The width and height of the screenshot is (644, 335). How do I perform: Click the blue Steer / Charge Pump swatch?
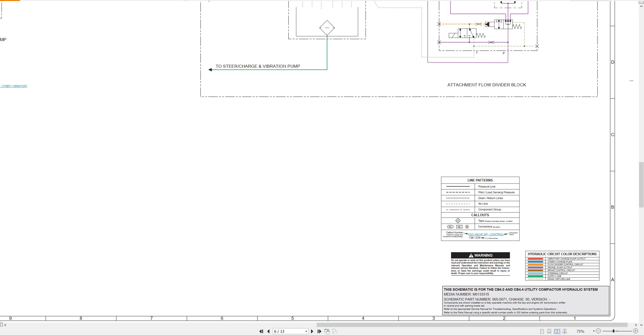click(x=535, y=262)
